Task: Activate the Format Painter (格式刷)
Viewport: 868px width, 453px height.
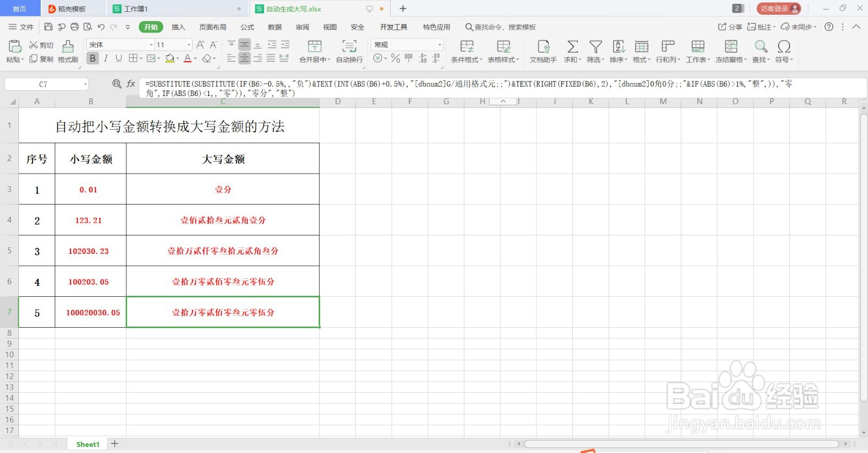Action: (x=68, y=52)
